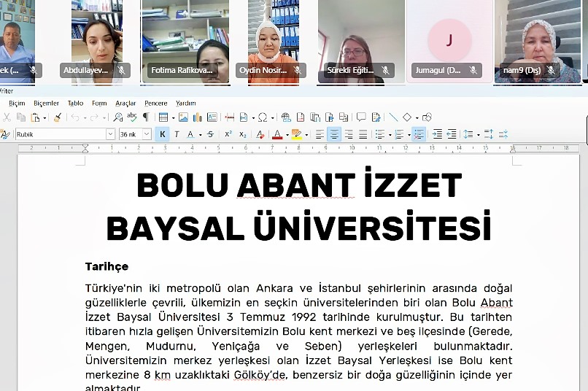Click the draw functions shapes icon
The width and height of the screenshot is (588, 391).
[427, 117]
